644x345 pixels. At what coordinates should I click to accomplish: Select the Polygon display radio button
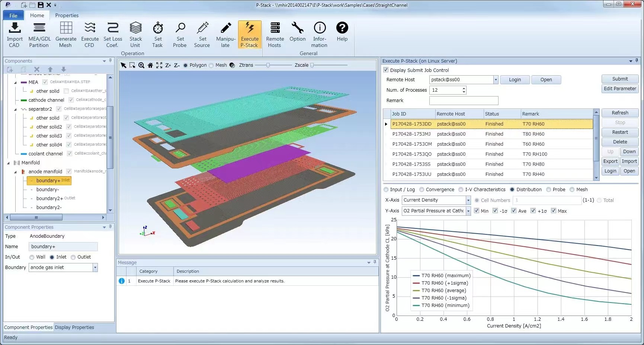pyautogui.click(x=185, y=65)
